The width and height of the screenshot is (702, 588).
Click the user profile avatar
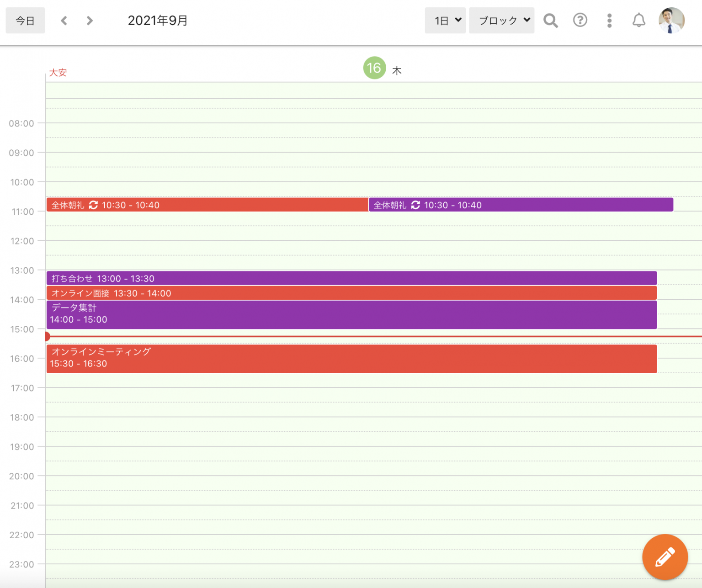point(671,21)
